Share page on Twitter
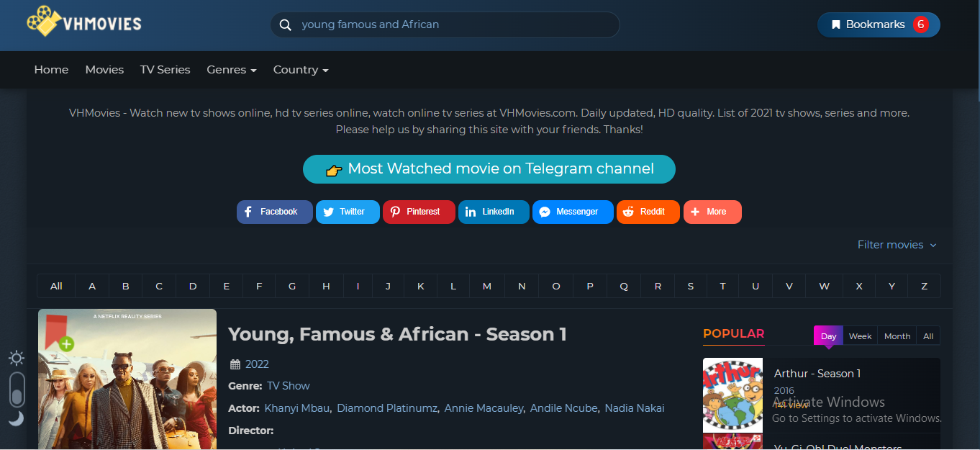Viewport: 980px width, 450px height. coord(348,212)
